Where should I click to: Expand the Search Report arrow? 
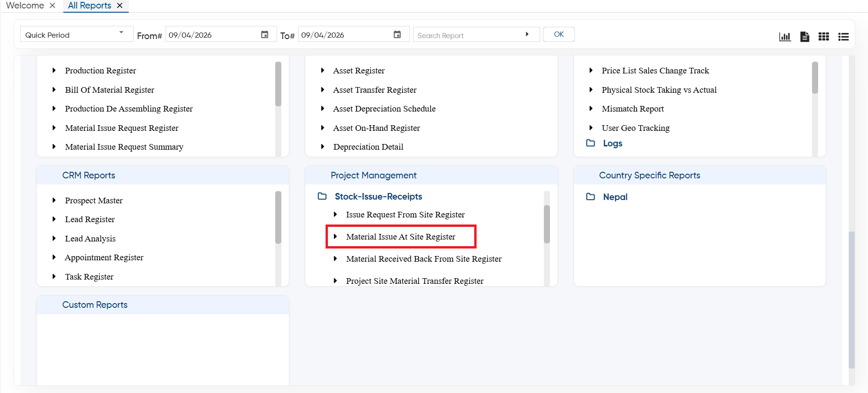click(527, 34)
